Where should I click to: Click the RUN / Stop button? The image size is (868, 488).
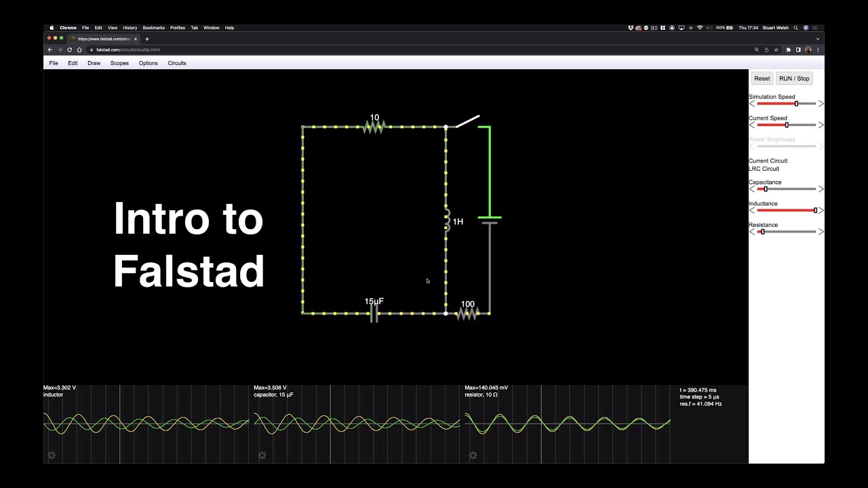794,79
